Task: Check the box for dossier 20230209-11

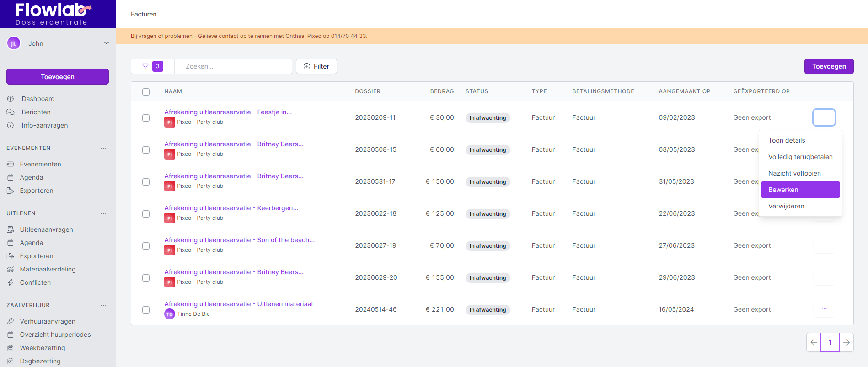Action: pos(146,117)
